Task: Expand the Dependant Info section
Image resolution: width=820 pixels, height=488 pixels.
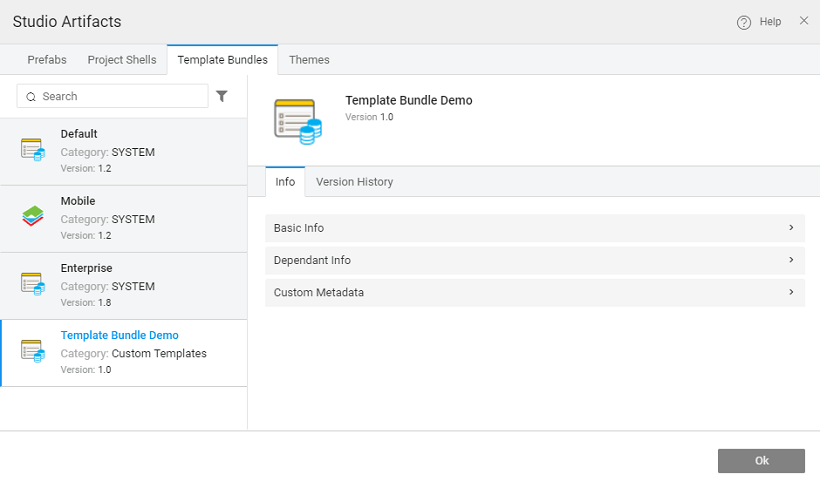Action: point(534,260)
